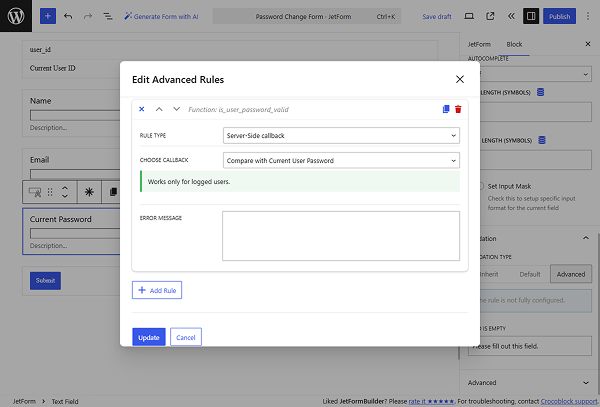600x407 pixels.
Task: Close the Edit Advanced Rules dialog
Action: pyautogui.click(x=460, y=79)
